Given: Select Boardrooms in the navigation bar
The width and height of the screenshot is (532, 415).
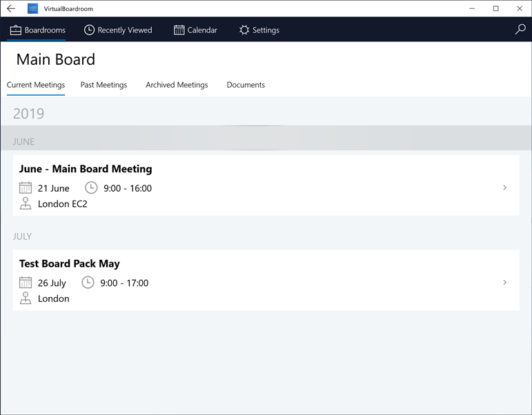Looking at the screenshot, I should [37, 30].
